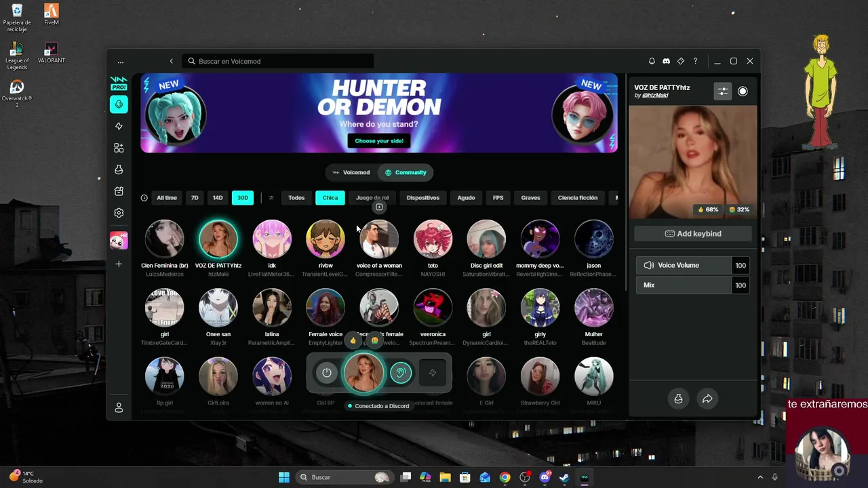Screen dimensions: 868x488
Task: Click the Add keybind button
Action: (x=692, y=234)
